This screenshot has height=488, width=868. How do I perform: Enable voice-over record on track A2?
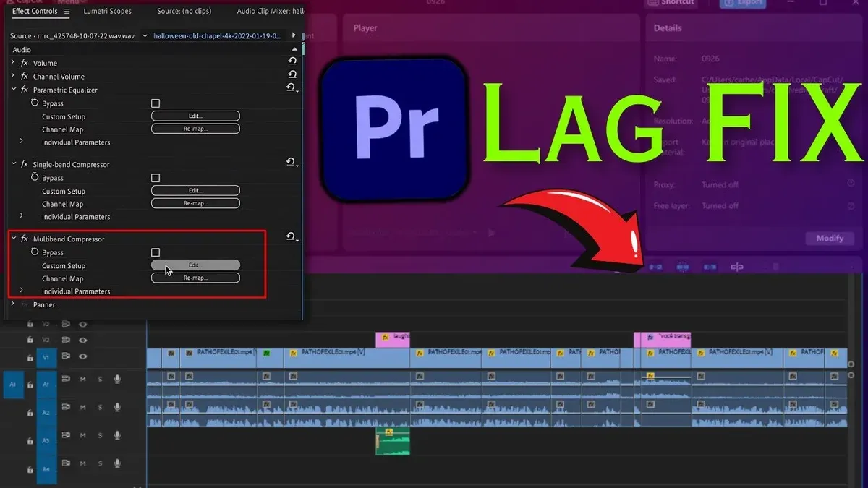[x=117, y=407]
